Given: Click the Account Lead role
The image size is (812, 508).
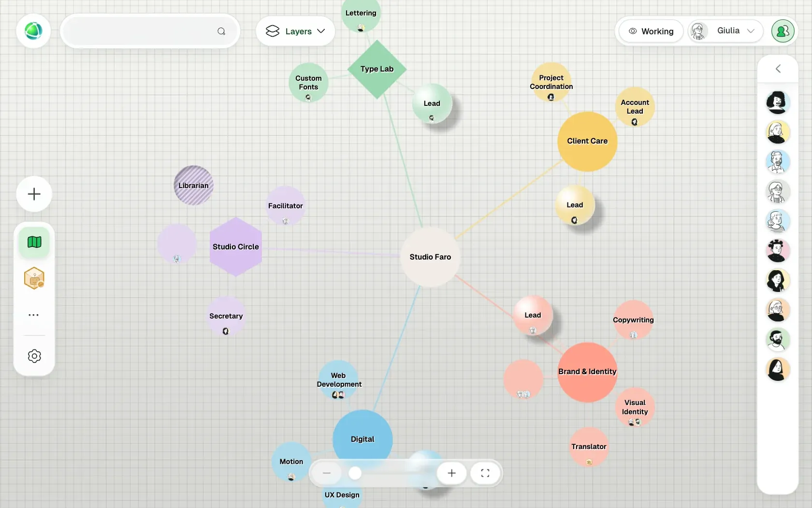Looking at the screenshot, I should point(635,107).
